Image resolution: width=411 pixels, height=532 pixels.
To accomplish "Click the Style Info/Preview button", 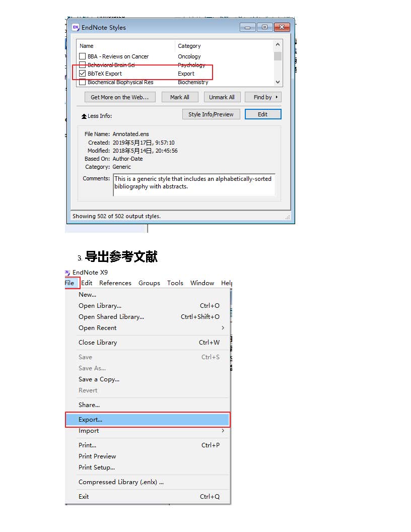I will point(211,114).
